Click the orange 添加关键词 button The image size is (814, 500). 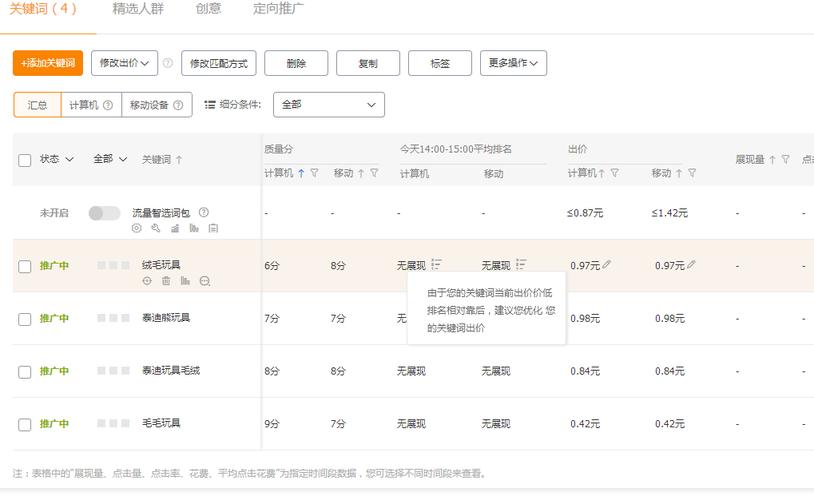(x=48, y=63)
